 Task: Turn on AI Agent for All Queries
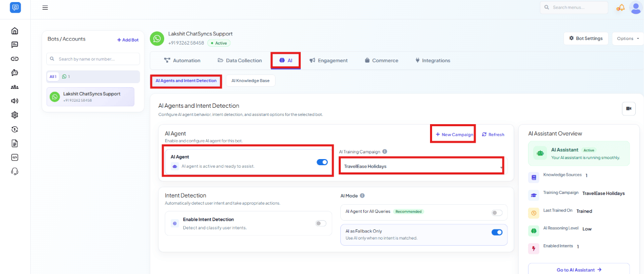pos(497,212)
